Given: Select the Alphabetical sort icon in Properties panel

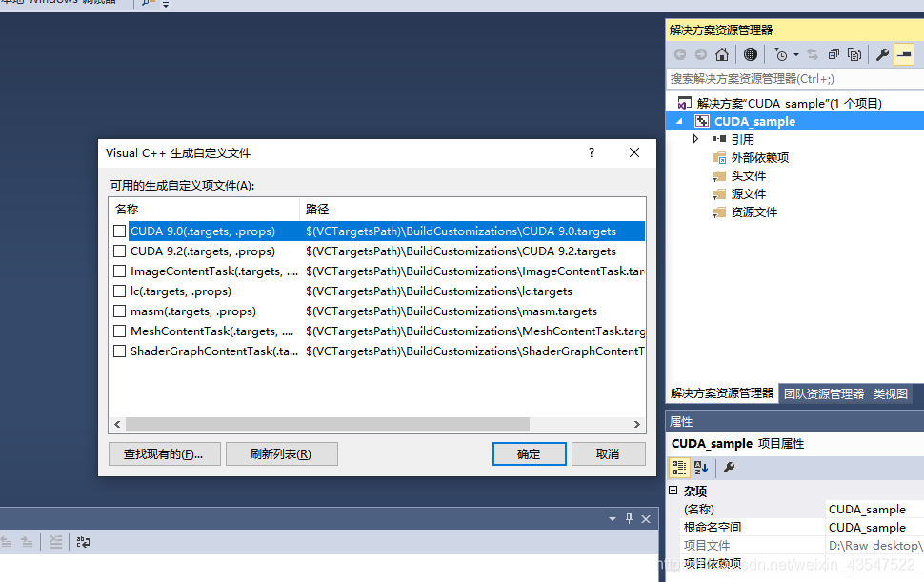Looking at the screenshot, I should point(701,468).
